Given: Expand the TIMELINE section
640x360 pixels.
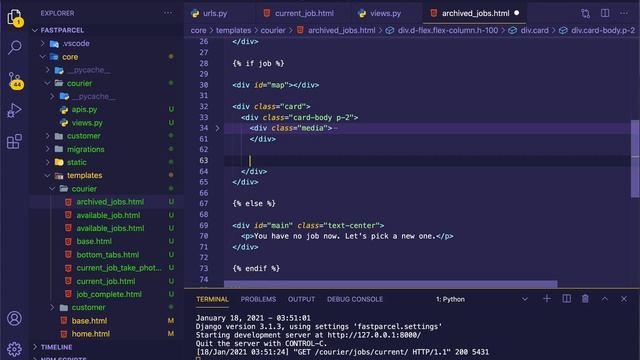Looking at the screenshot, I should [x=56, y=347].
